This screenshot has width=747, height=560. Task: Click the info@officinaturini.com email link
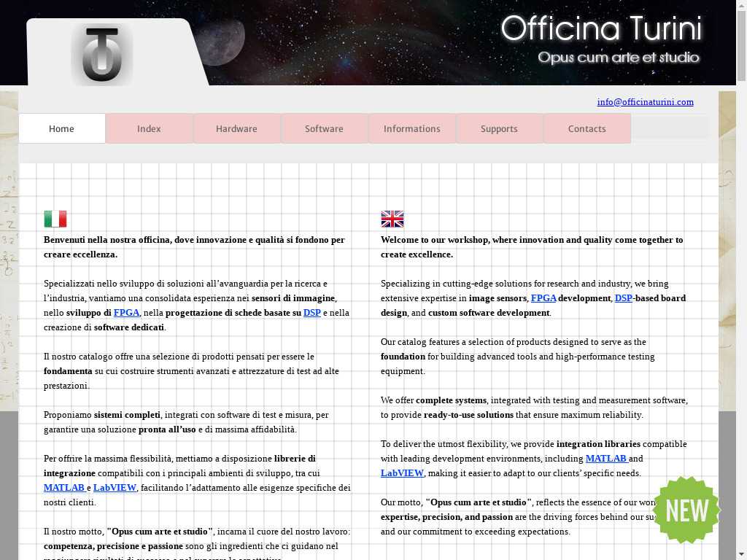[645, 102]
